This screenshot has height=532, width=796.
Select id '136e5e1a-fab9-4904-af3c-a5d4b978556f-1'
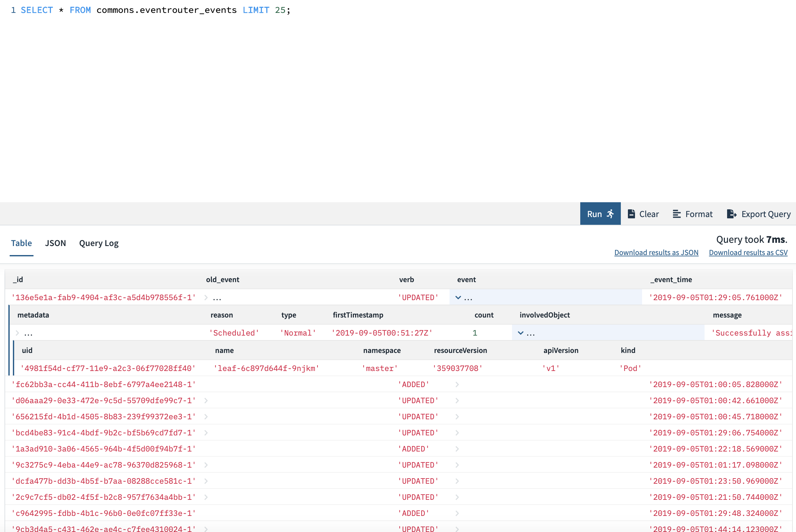tap(104, 298)
